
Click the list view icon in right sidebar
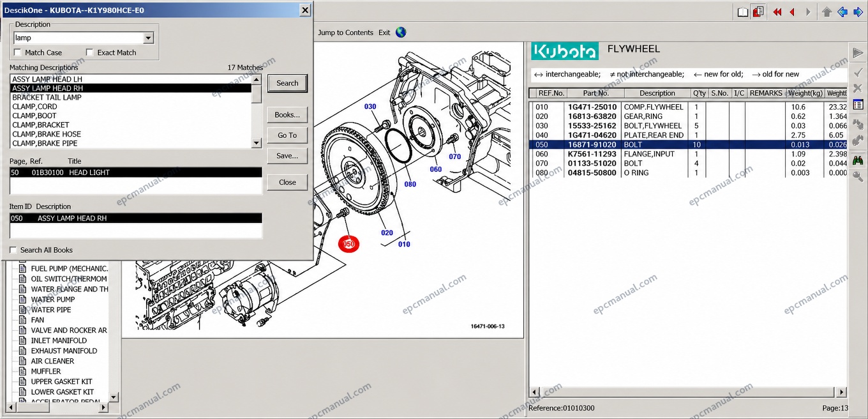(x=858, y=105)
